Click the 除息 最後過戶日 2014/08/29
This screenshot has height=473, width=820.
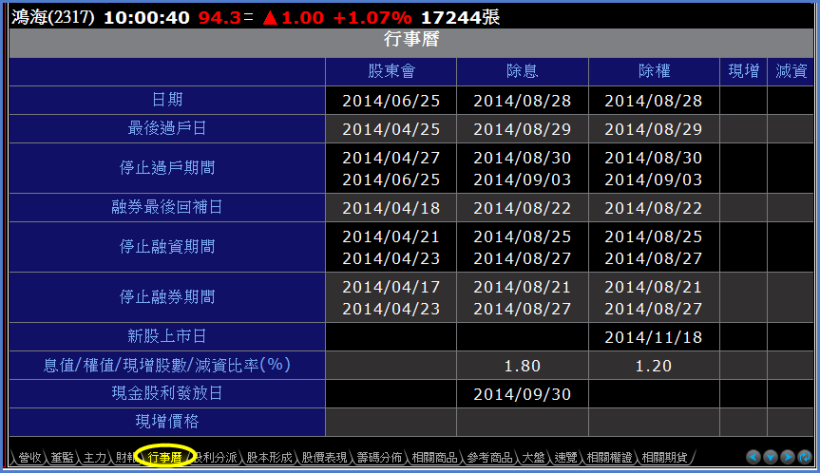(522, 129)
